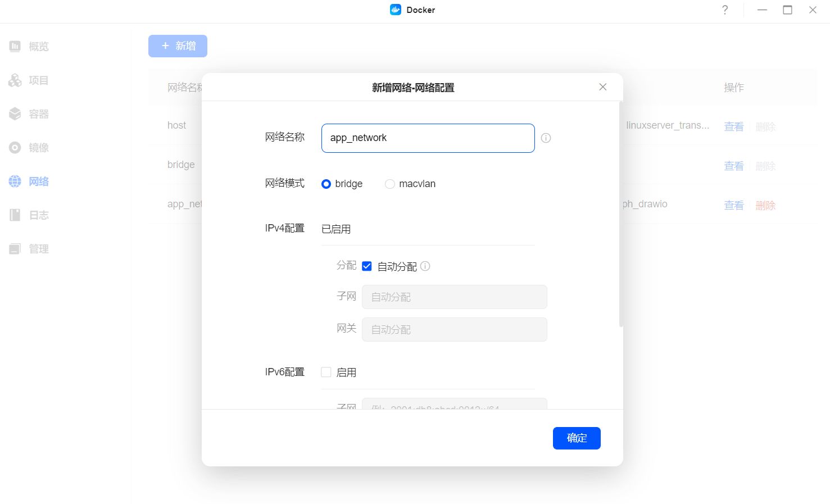830x504 pixels.
Task: Click the Images (镜像) sidebar icon
Action: pos(15,148)
